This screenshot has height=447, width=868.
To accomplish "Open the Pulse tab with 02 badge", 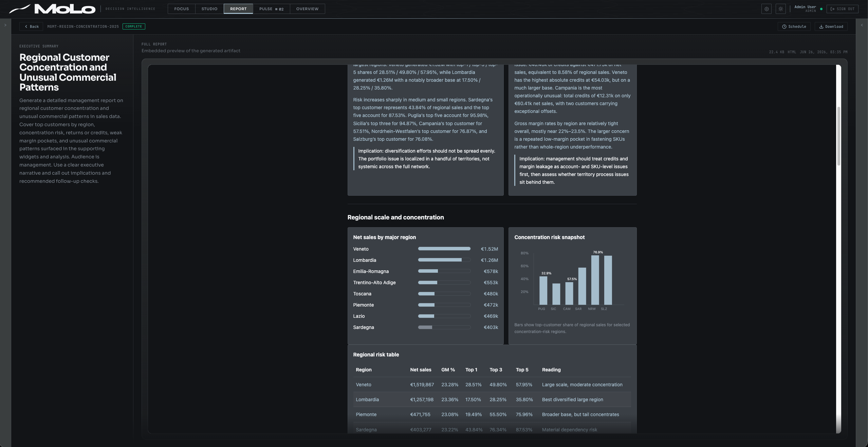I will (x=271, y=9).
